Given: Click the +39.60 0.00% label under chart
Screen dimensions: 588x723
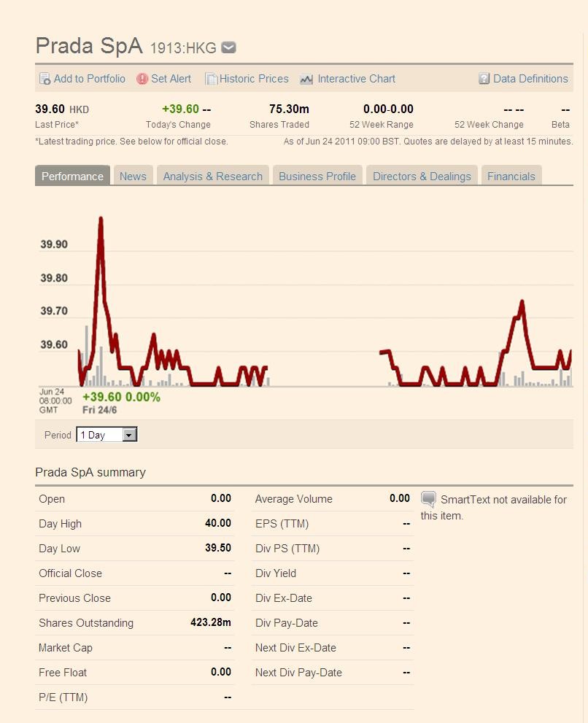Looking at the screenshot, I should 121,397.
